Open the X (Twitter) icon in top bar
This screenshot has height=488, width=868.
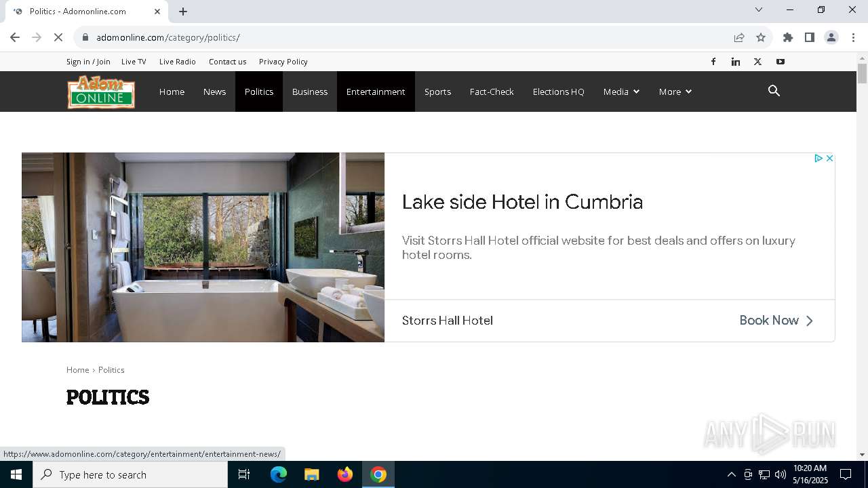point(758,62)
